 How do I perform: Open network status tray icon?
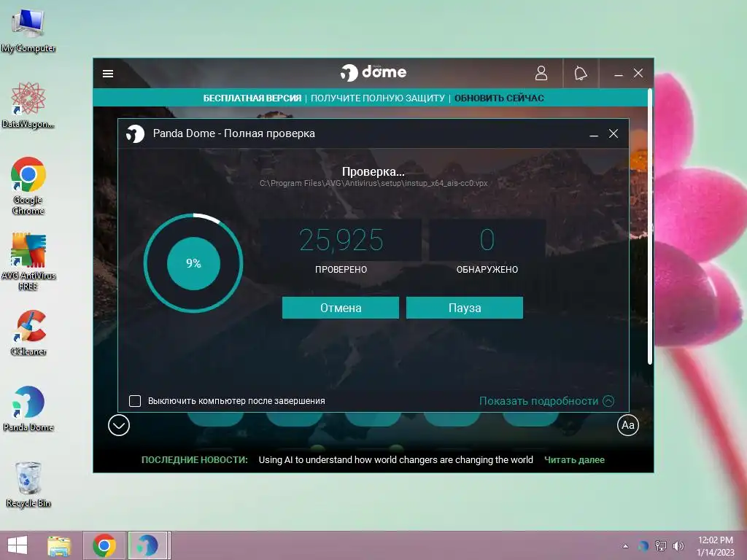point(661,545)
